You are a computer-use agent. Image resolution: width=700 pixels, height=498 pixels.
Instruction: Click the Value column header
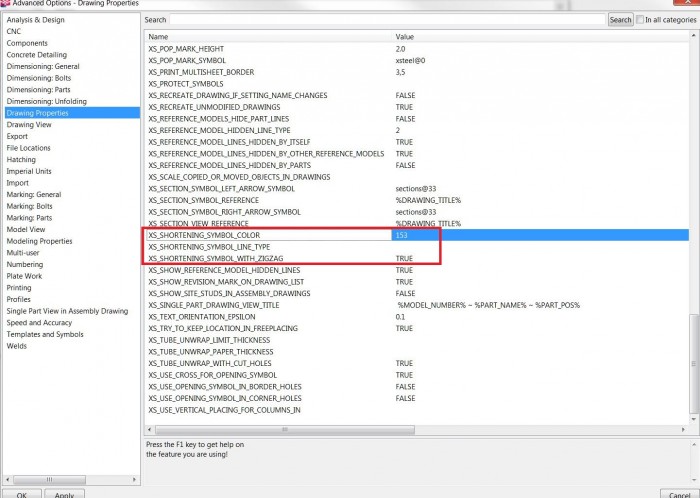pos(540,37)
